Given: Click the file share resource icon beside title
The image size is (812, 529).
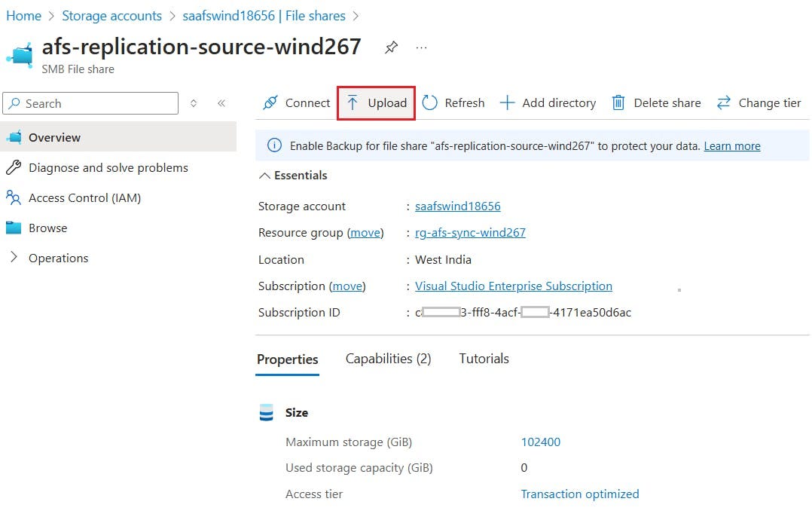Looking at the screenshot, I should pyautogui.click(x=19, y=54).
